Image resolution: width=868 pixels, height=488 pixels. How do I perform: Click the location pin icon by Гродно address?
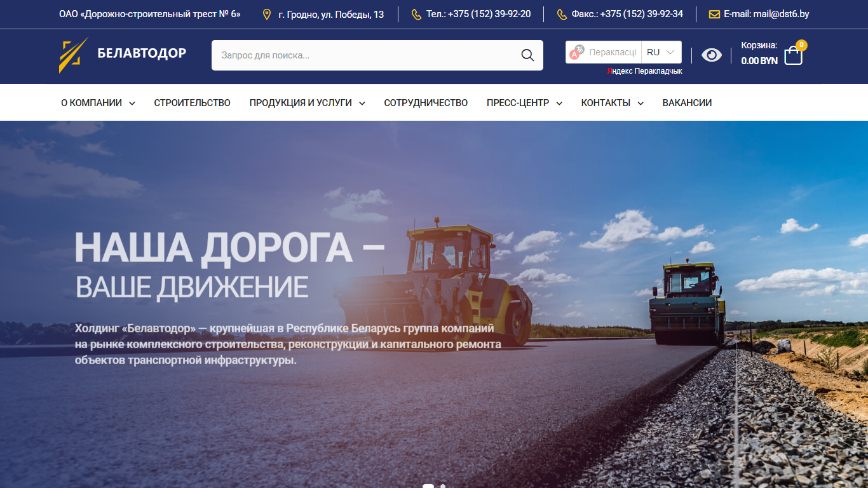click(267, 14)
